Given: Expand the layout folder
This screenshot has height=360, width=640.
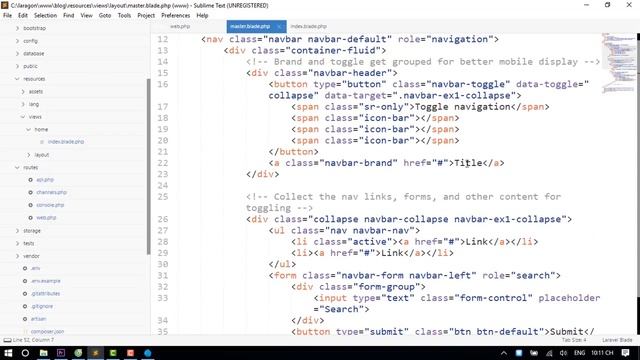Looking at the screenshot, I should click(x=29, y=155).
